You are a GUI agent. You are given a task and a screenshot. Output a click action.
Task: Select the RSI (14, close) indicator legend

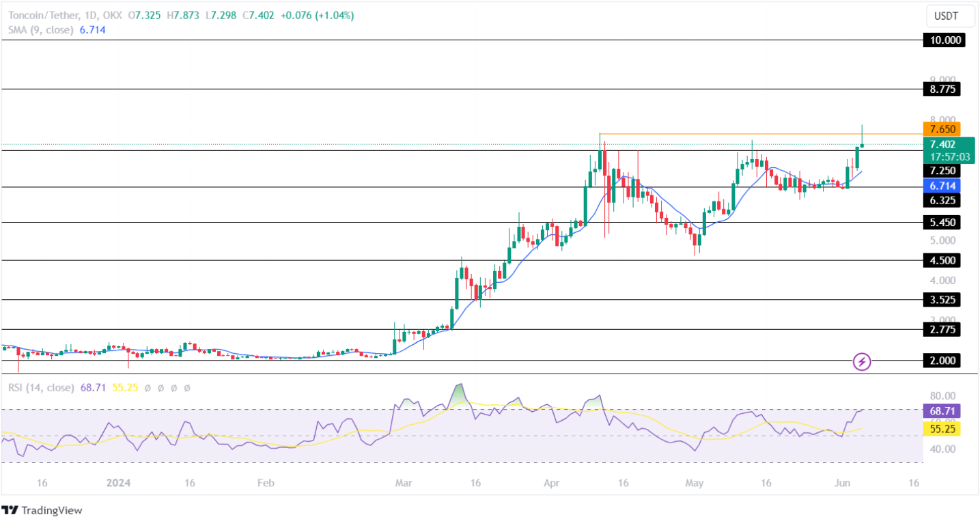pos(40,387)
